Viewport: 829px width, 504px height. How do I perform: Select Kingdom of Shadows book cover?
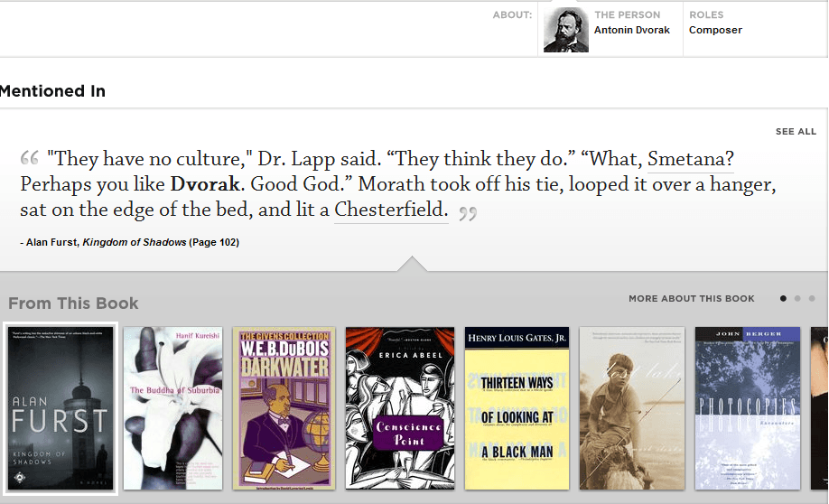[x=61, y=408]
